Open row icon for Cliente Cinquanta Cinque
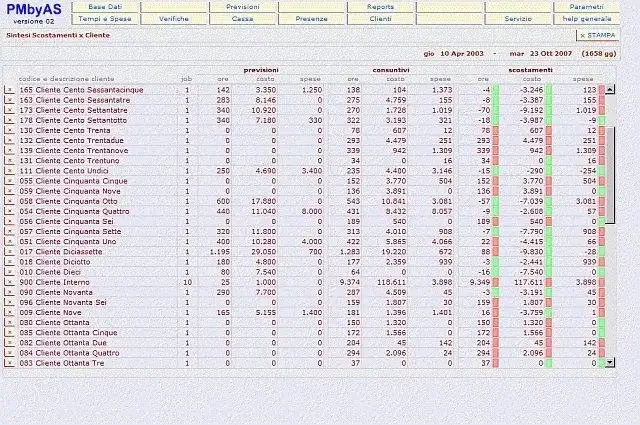 point(9,181)
